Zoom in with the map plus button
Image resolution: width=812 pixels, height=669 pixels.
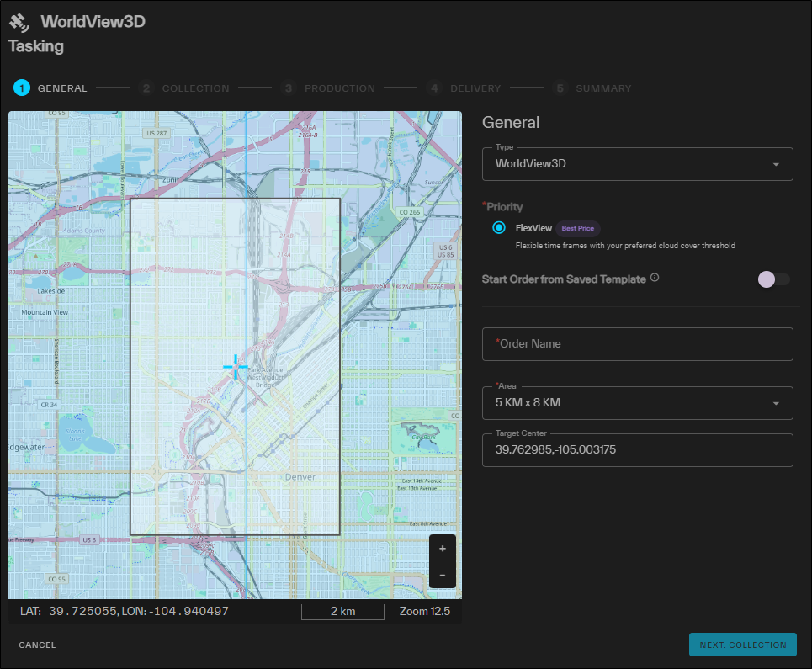(443, 549)
